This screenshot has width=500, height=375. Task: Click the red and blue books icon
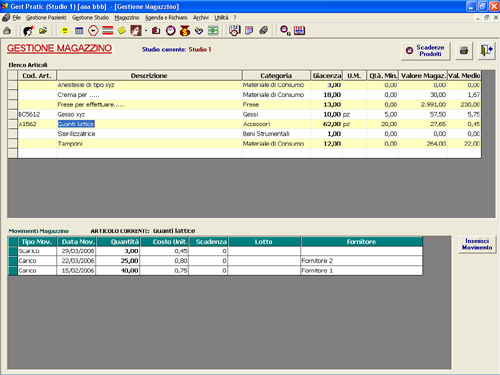299,31
